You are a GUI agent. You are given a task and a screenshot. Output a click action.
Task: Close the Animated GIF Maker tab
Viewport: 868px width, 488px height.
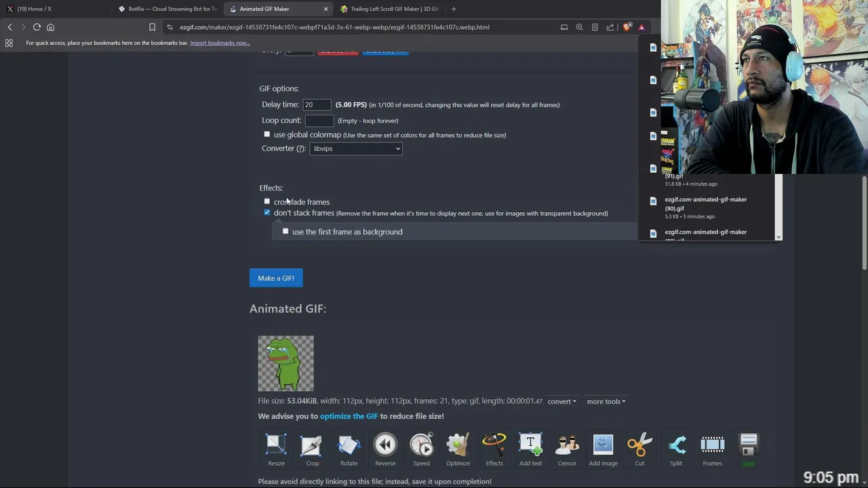[x=325, y=9]
